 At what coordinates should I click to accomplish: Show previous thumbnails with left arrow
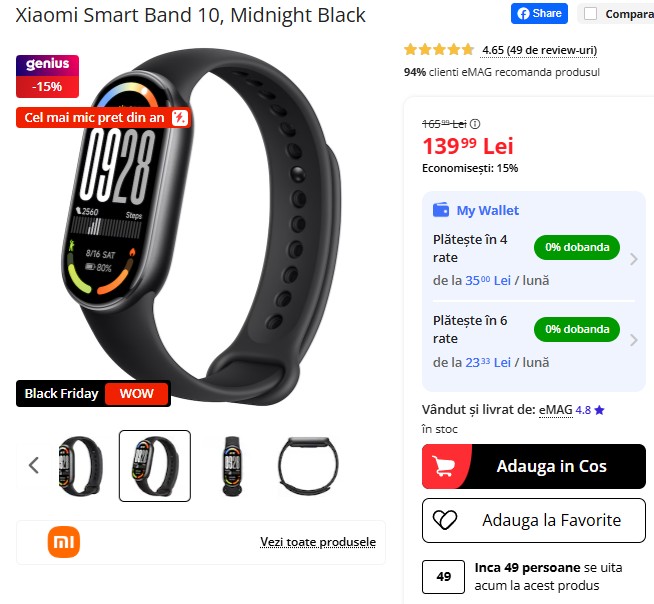[x=34, y=466]
